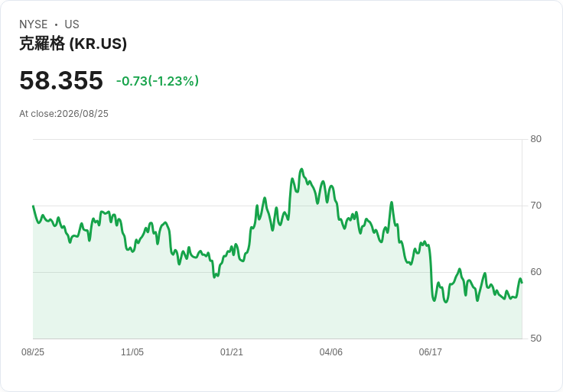Click the US market label
The image size is (563, 392).
(x=72, y=24)
